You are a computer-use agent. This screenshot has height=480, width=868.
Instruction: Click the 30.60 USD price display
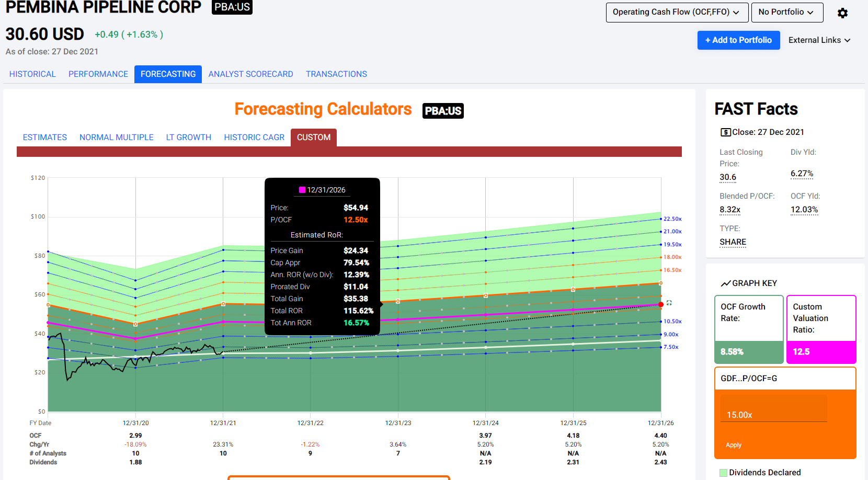coord(45,34)
